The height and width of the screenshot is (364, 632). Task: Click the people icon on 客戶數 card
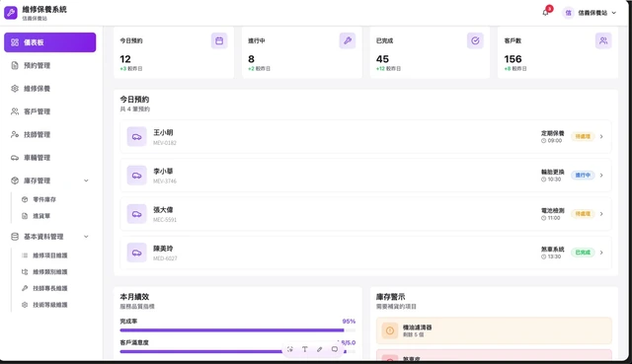[x=603, y=40]
